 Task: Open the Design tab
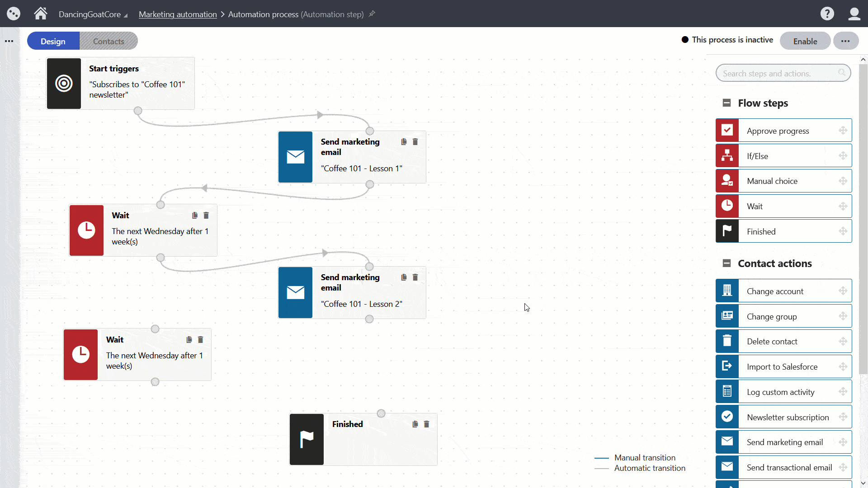coord(53,41)
